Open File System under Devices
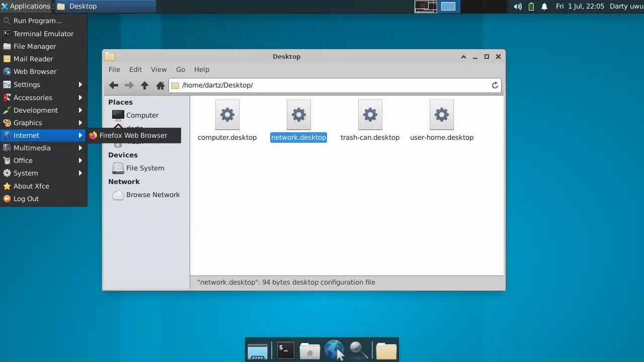The image size is (644, 362). [138, 168]
